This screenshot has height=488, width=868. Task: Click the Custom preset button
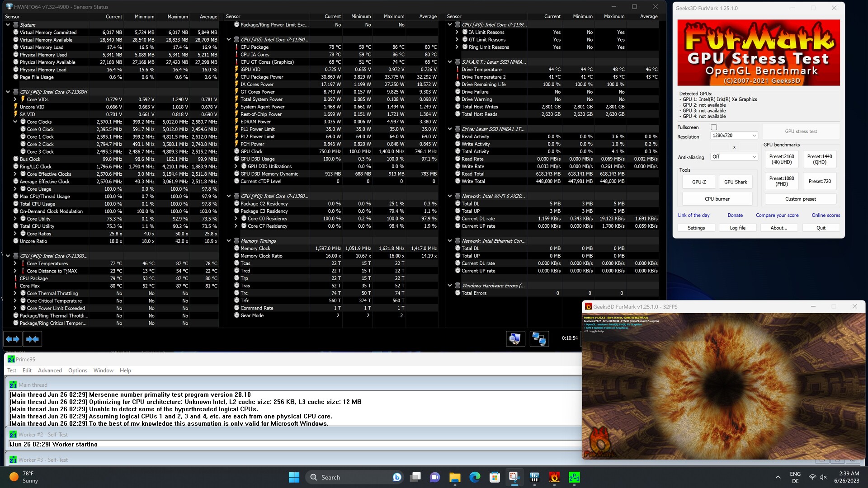pyautogui.click(x=800, y=199)
